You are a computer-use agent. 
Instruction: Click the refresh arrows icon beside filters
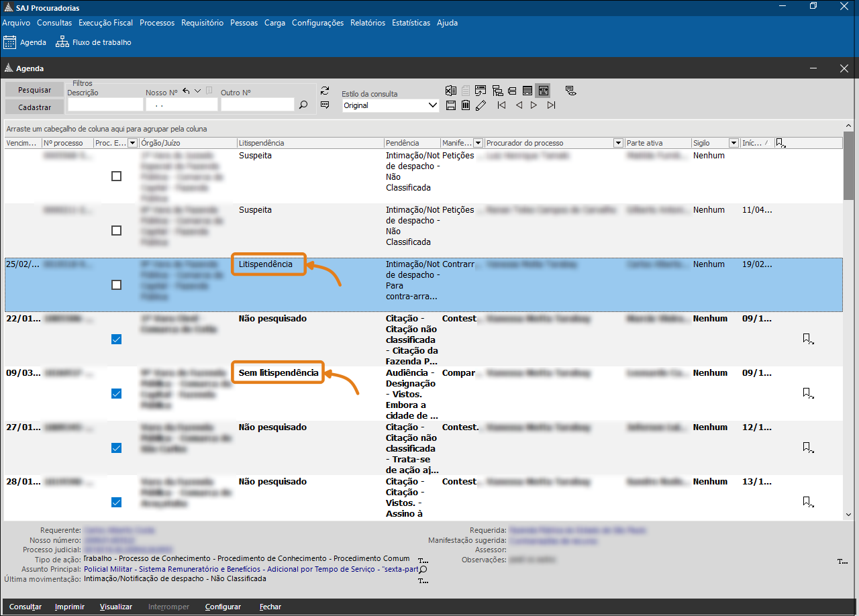click(x=325, y=91)
